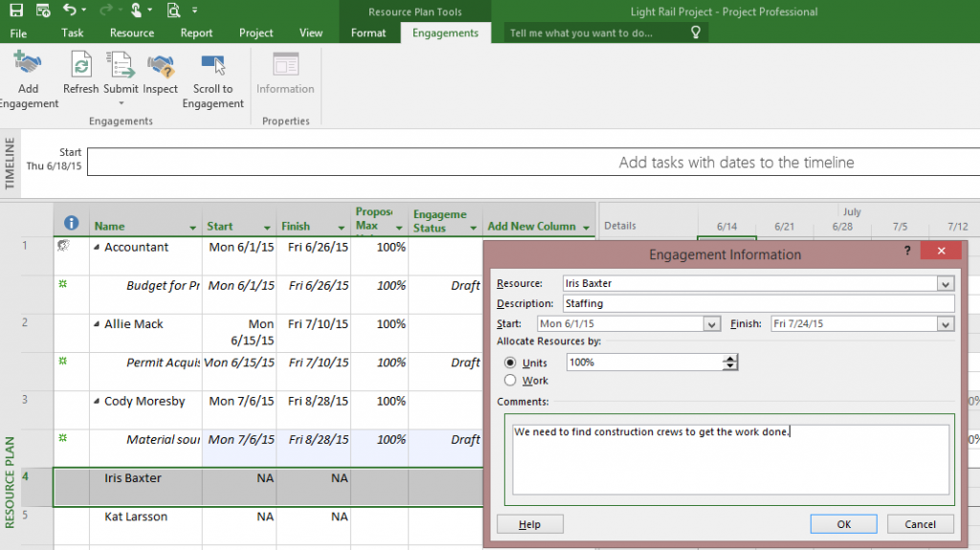Open the Finish date dropdown in dialog

(946, 324)
